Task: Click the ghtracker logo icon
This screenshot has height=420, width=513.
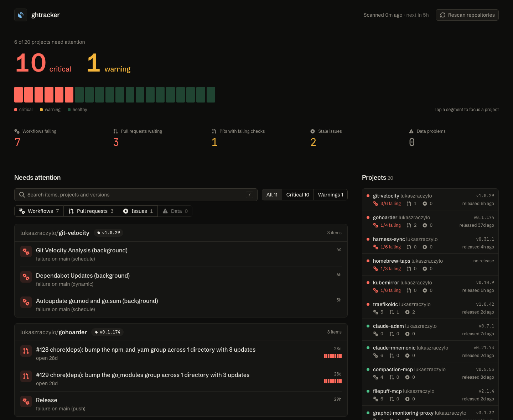Action: 21,15
